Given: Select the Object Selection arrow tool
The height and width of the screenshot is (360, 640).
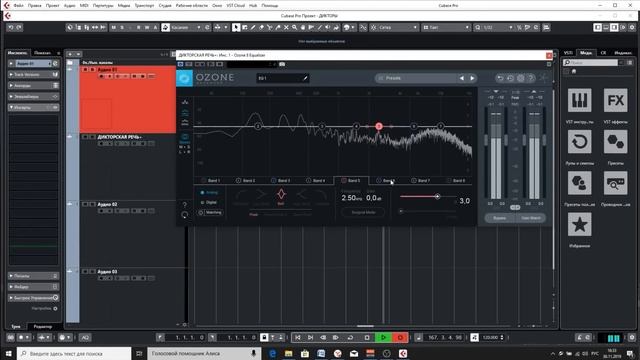Looking at the screenshot, I should click(x=236, y=27).
